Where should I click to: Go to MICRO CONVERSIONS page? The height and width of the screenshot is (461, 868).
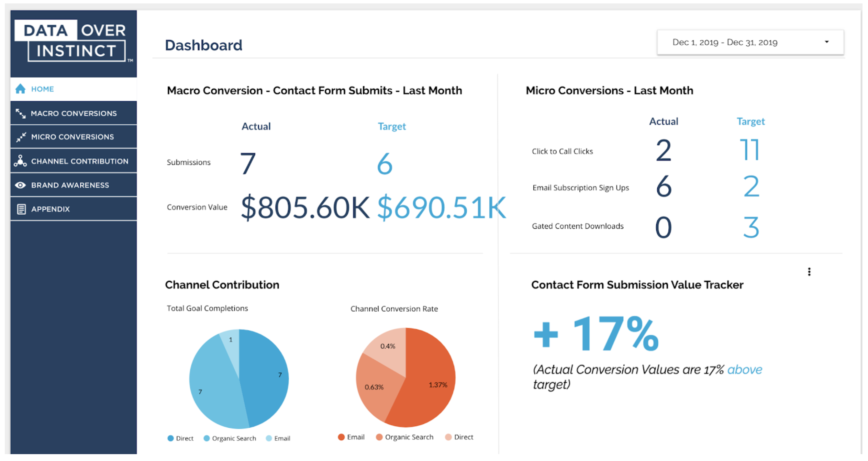coord(74,137)
